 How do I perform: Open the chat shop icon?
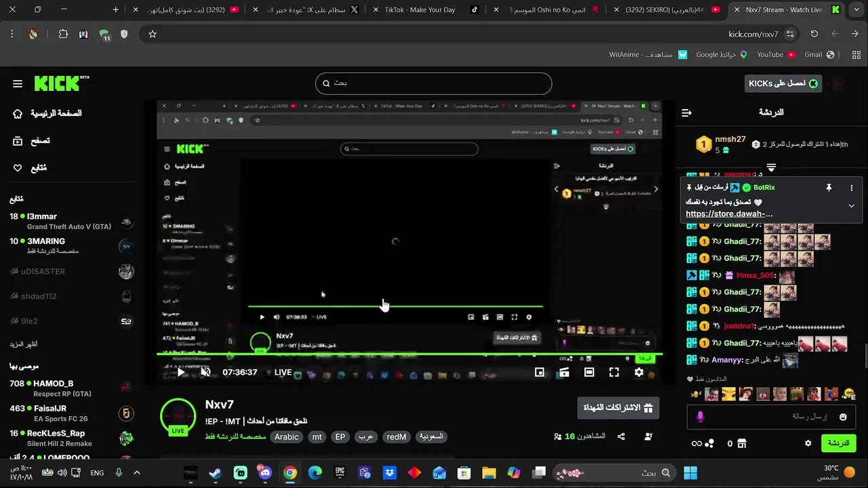tap(741, 443)
